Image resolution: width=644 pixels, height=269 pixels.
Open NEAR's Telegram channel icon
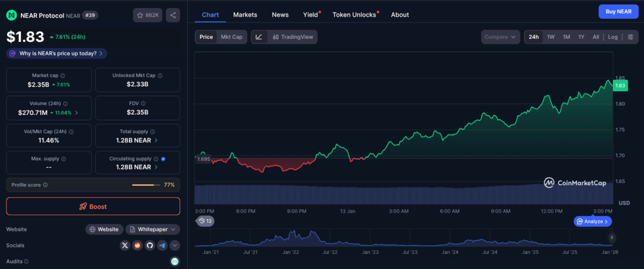click(162, 245)
